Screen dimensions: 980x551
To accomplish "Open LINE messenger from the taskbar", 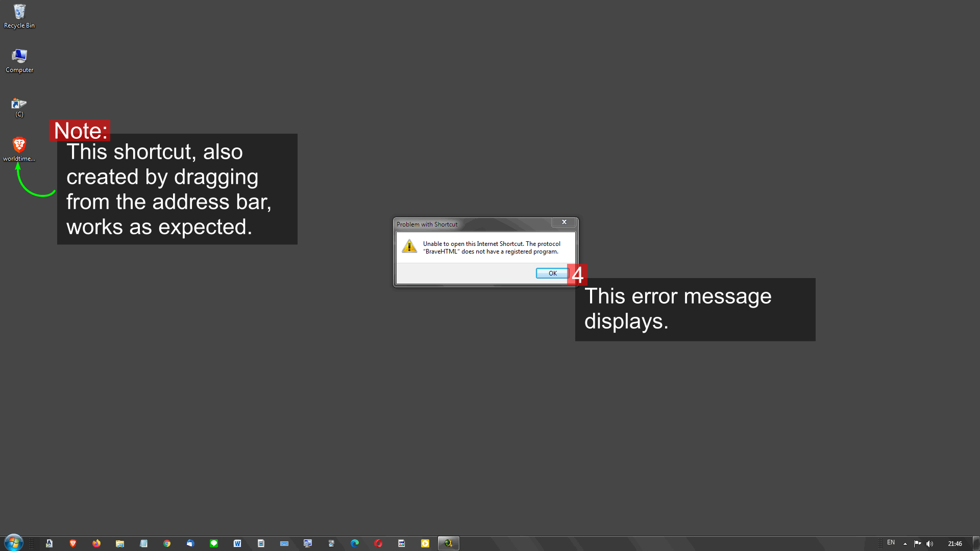I will [x=214, y=543].
